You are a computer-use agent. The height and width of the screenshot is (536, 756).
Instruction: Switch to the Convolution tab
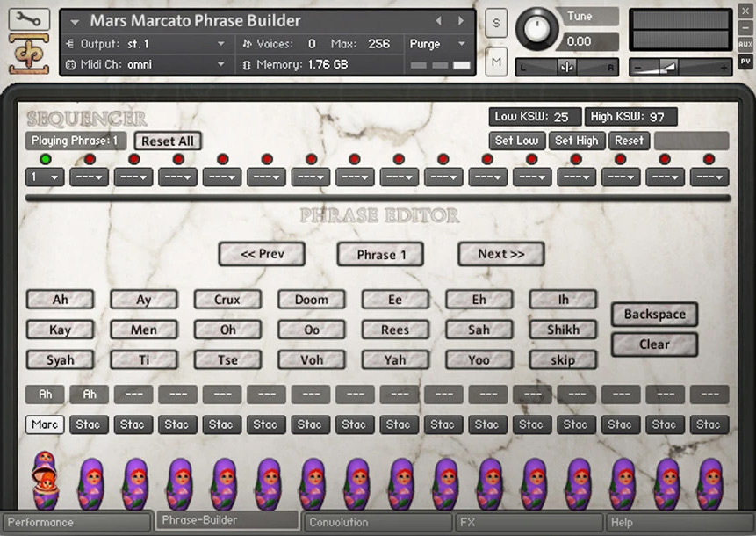pos(378,523)
